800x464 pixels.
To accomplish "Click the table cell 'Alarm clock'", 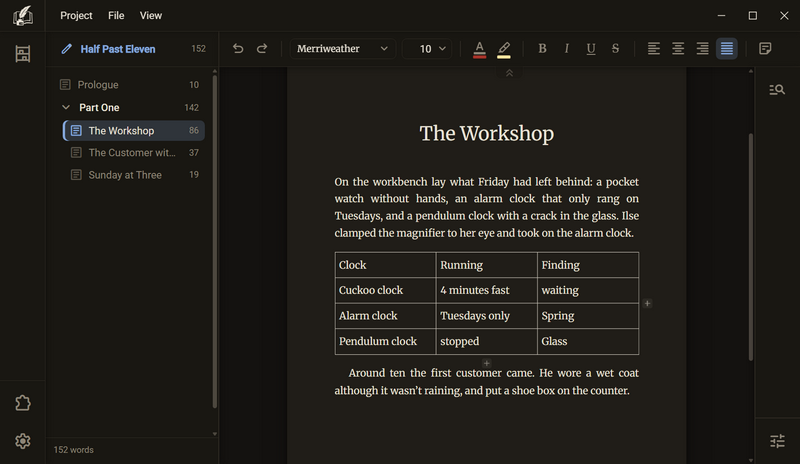I will pos(385,316).
